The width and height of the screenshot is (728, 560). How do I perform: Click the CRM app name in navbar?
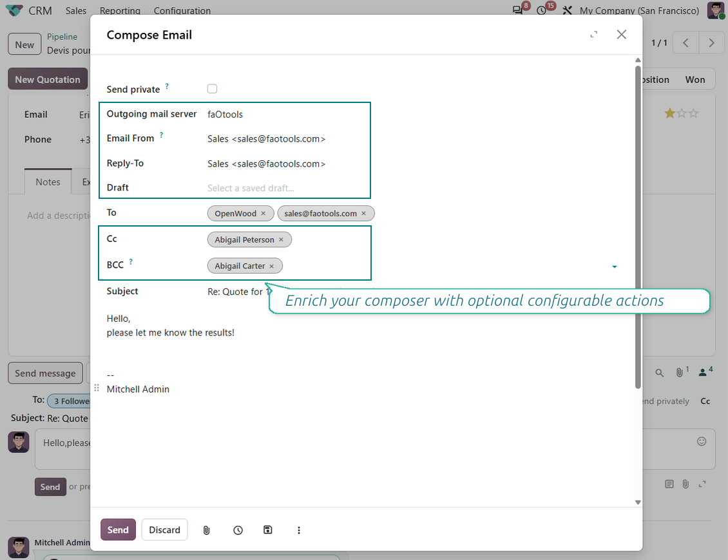click(x=40, y=10)
